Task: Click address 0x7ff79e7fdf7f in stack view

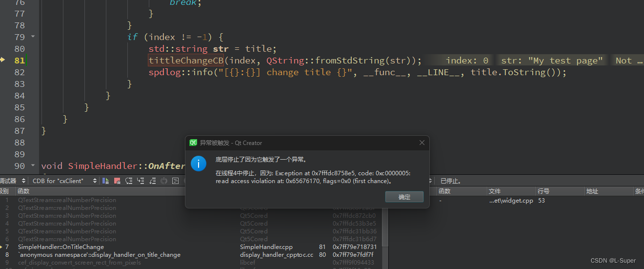Action: [x=353, y=255]
